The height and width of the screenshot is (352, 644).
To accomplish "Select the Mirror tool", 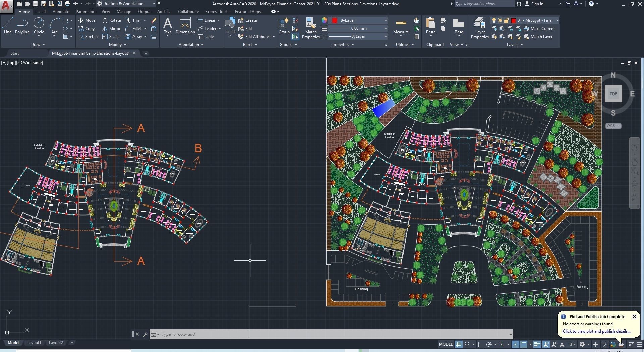I will click(111, 29).
